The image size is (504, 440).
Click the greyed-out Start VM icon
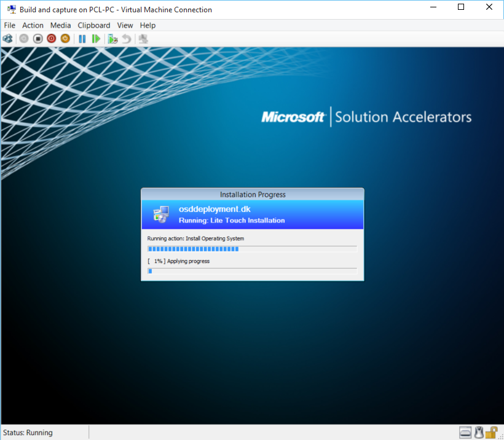[x=23, y=39]
